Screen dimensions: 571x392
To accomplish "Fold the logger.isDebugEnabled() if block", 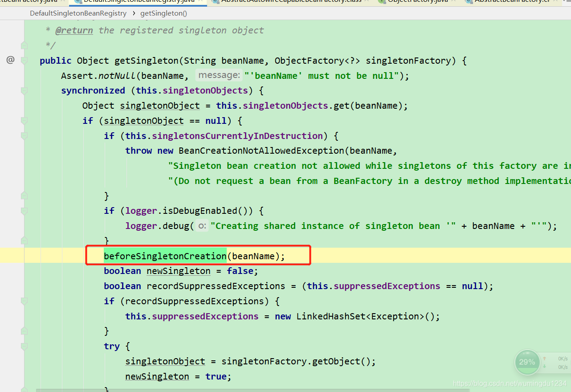I will [x=24, y=211].
